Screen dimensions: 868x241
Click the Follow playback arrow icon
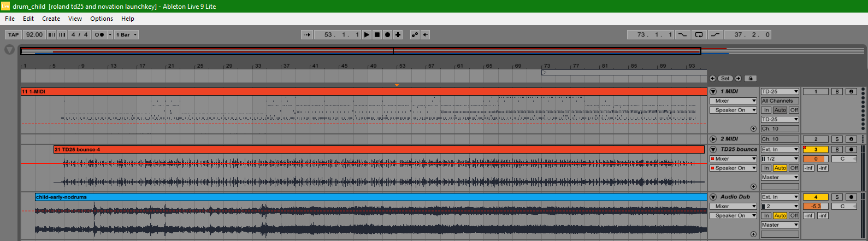[307, 34]
